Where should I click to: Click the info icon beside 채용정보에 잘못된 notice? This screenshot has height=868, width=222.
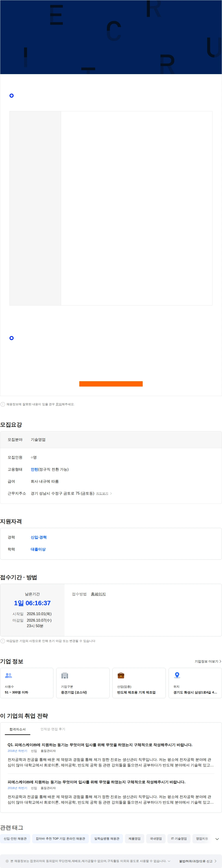point(3,404)
